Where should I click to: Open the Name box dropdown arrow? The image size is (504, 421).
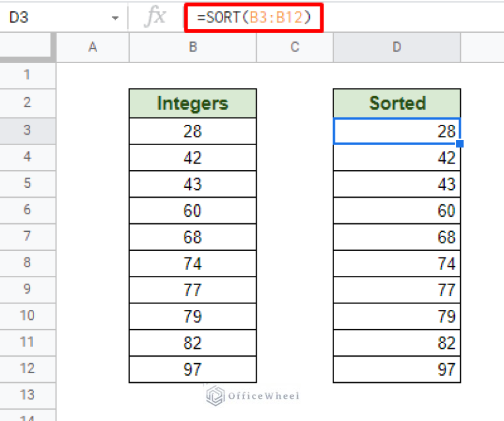pos(115,18)
